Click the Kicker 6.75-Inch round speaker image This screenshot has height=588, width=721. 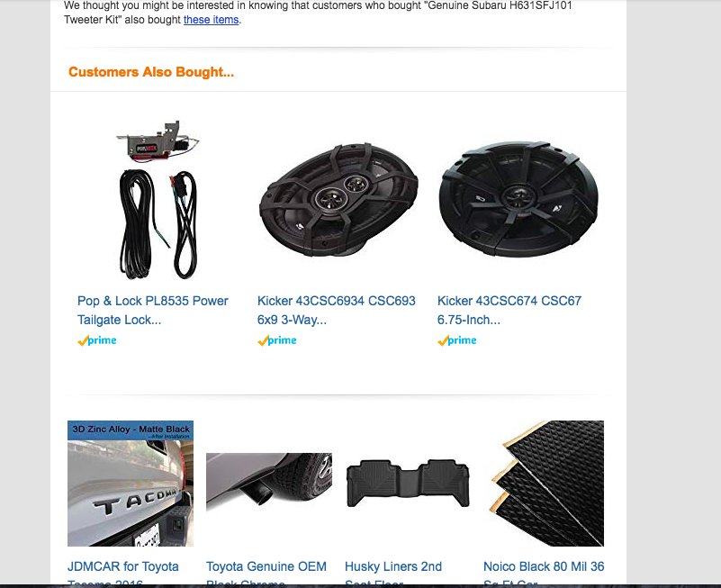pyautogui.click(x=518, y=199)
